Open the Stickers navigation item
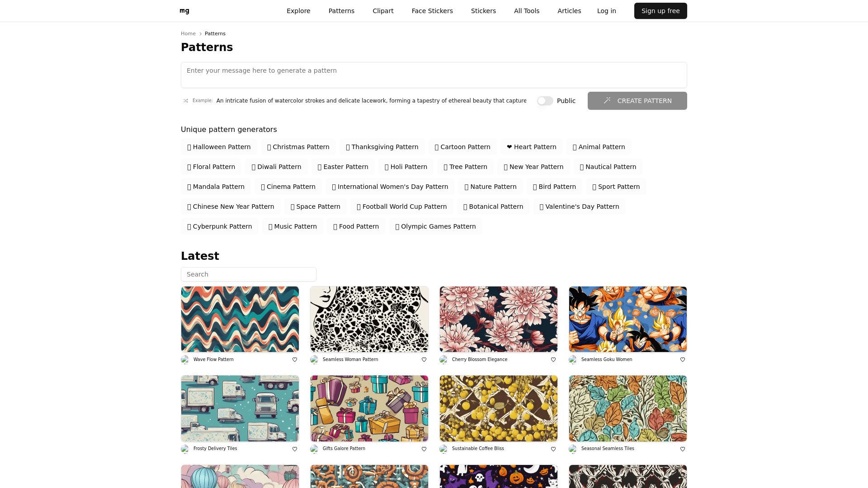 coord(483,10)
